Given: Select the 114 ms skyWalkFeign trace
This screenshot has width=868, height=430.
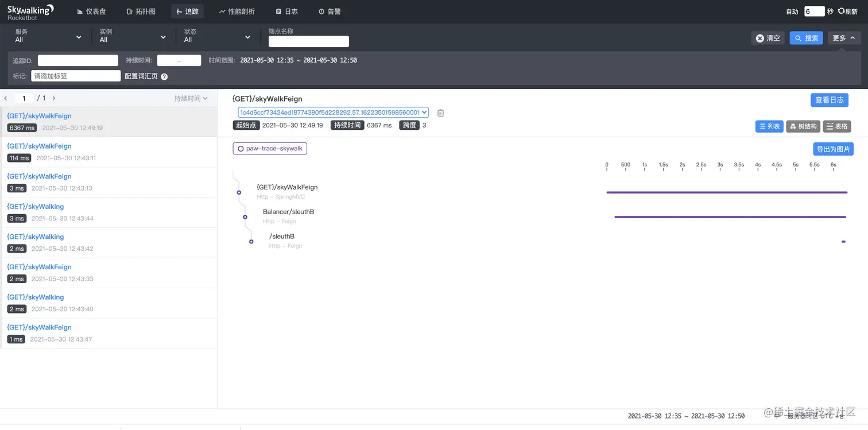Looking at the screenshot, I should click(x=108, y=152).
